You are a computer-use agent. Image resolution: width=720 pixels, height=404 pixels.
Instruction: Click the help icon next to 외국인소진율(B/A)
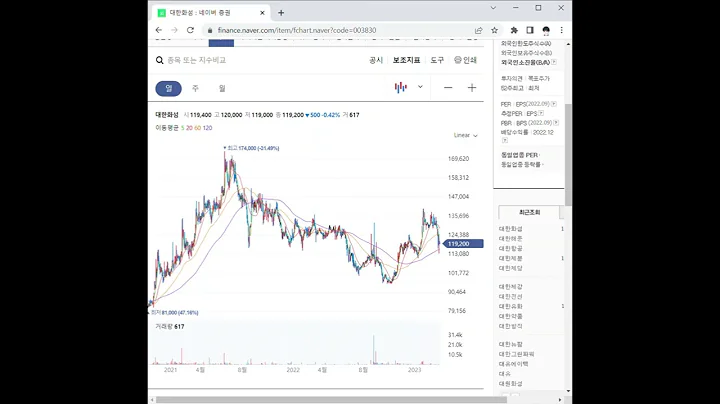point(554,62)
